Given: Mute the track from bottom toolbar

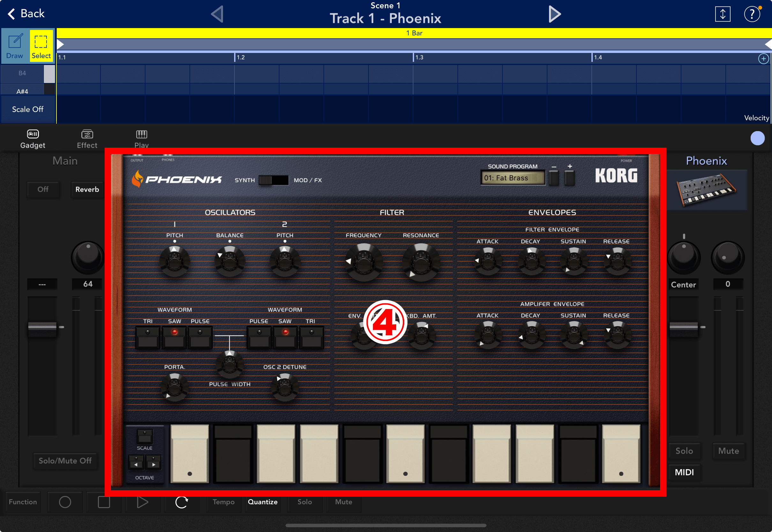Looking at the screenshot, I should pos(344,502).
